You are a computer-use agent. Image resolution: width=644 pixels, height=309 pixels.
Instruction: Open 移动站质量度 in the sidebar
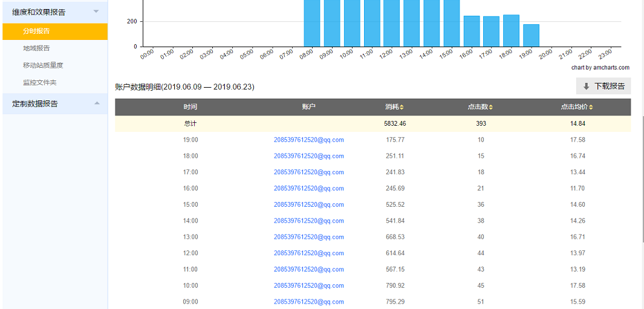(43, 65)
